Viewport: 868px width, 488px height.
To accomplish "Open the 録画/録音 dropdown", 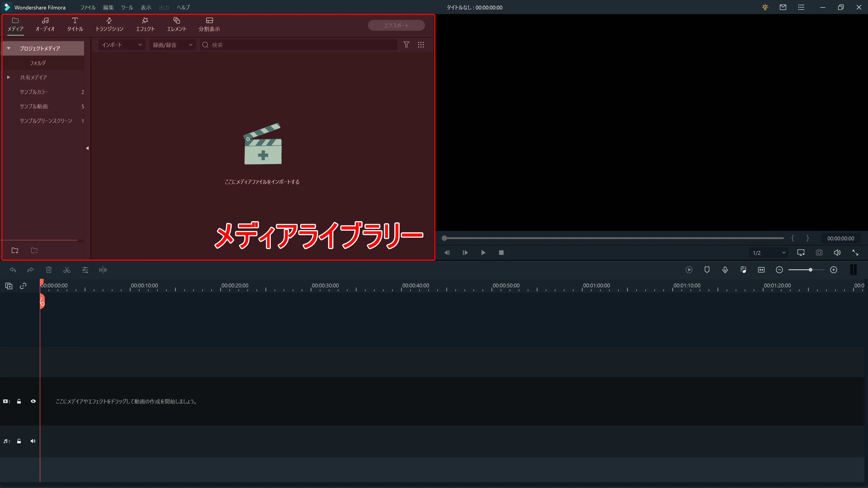I will (172, 45).
